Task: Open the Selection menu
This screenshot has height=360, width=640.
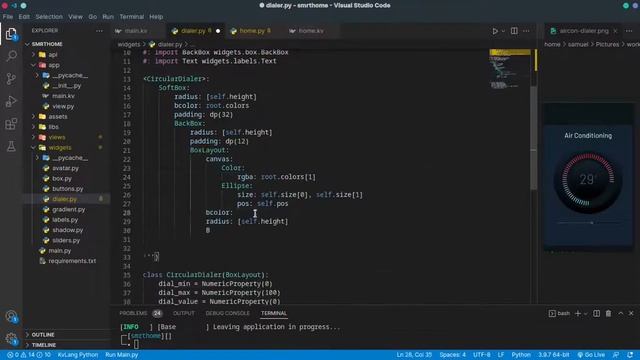Action: (x=49, y=17)
